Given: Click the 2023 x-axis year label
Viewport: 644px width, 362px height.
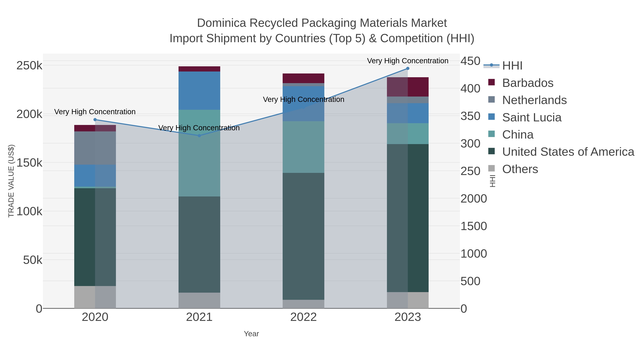Looking at the screenshot, I should click(408, 317).
